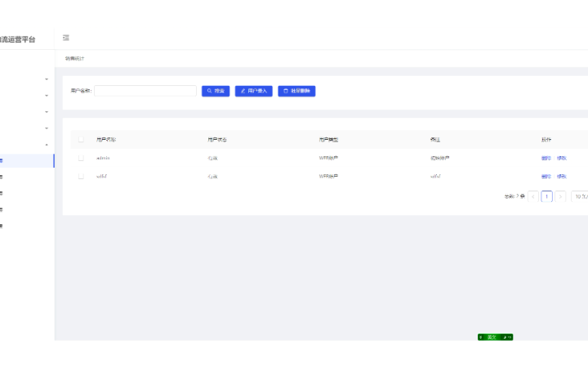Viewport: 588px width, 368px height.
Task: Collapse the open sidebar group with up arrow
Action: click(47, 145)
